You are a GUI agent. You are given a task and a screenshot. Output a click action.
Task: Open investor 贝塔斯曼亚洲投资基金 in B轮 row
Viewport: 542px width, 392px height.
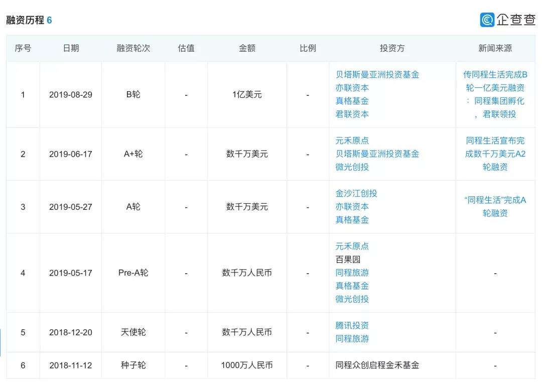(377, 75)
